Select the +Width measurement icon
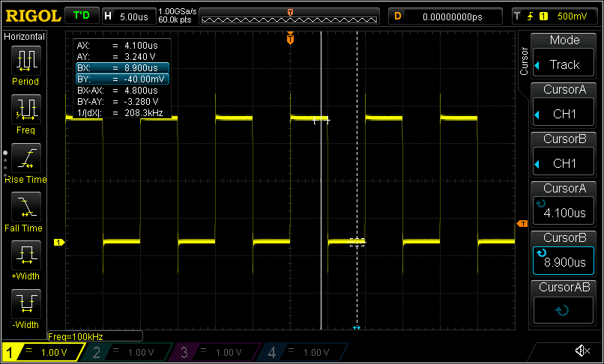 coord(26,255)
